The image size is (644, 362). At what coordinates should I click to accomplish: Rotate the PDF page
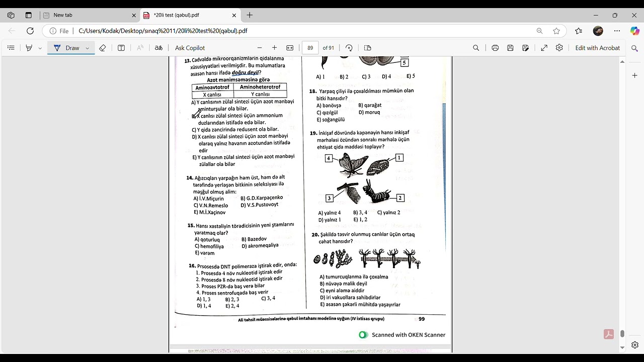coord(349,48)
